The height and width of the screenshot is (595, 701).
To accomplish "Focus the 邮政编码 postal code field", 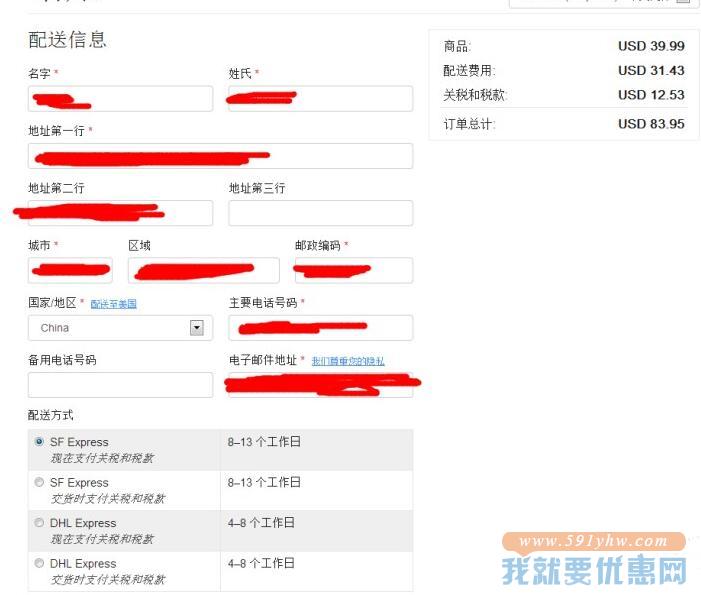I will point(354,270).
